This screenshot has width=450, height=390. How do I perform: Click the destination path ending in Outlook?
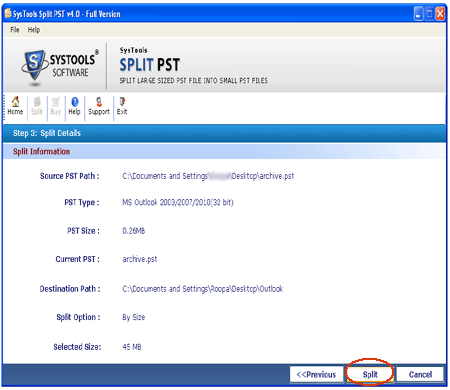[x=202, y=289]
